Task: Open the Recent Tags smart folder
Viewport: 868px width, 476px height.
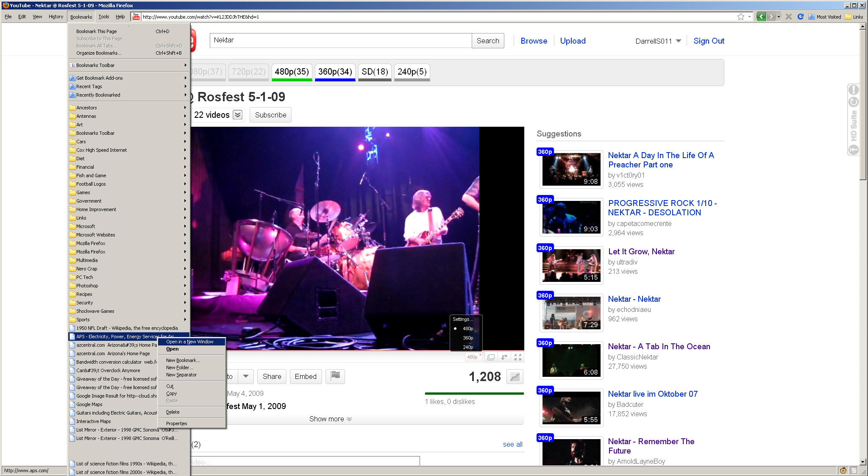Action: pyautogui.click(x=128, y=86)
